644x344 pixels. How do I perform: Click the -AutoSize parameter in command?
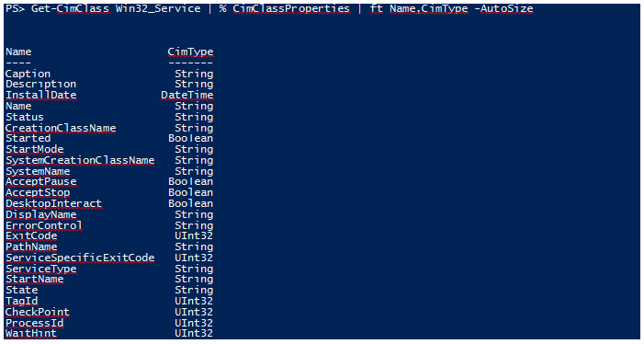pyautogui.click(x=503, y=8)
